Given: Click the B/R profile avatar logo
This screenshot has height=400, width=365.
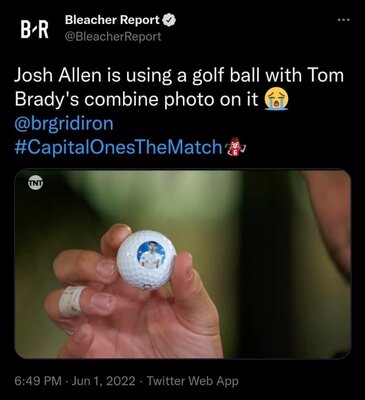Looking at the screenshot, I should tap(35, 30).
